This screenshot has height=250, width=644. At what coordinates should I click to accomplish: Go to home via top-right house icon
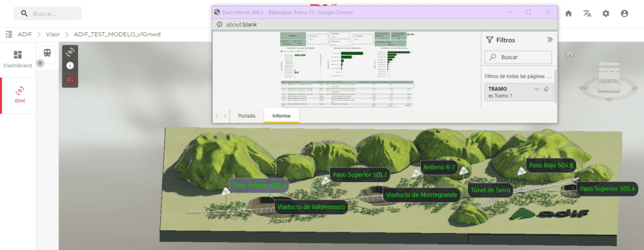569,14
